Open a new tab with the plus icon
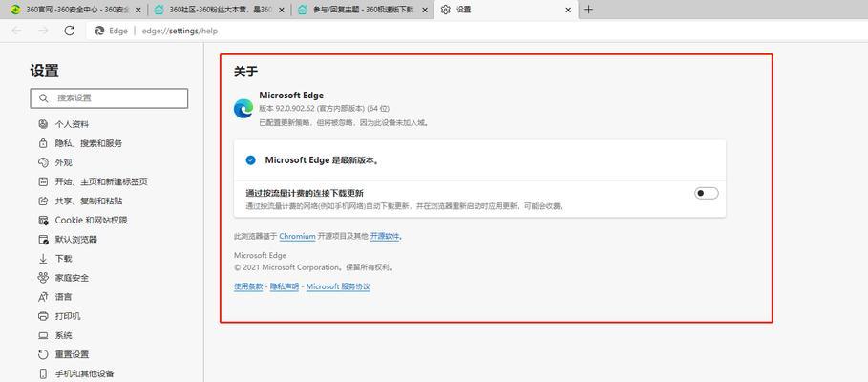Viewport: 868px width, 382px height. (x=588, y=10)
